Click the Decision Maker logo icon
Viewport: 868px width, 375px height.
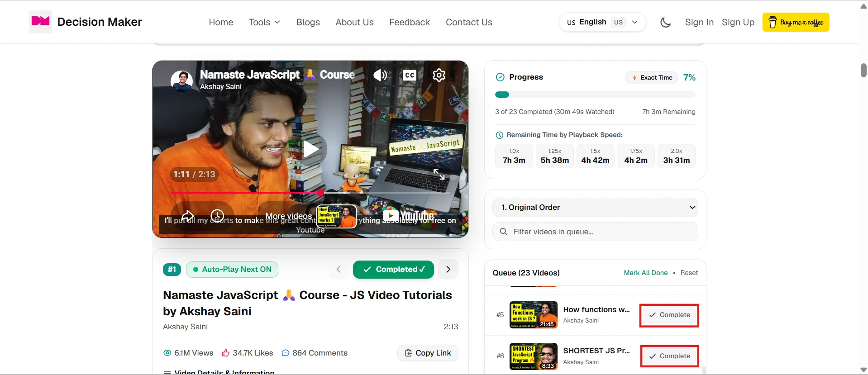pos(40,21)
